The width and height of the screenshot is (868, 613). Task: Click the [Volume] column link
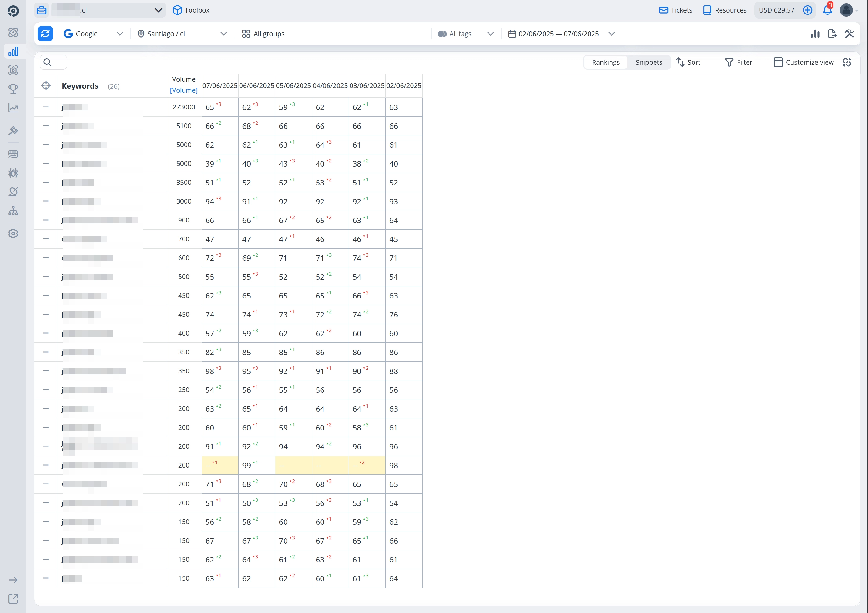point(184,90)
